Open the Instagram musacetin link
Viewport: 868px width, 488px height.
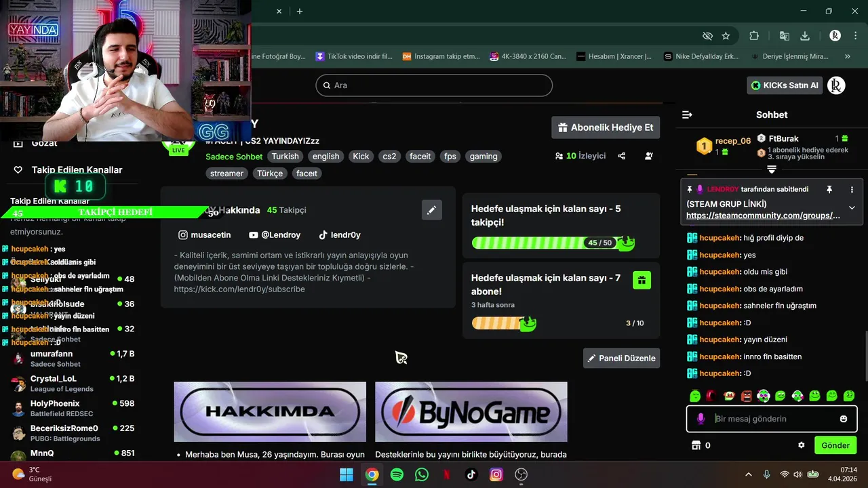coord(204,235)
